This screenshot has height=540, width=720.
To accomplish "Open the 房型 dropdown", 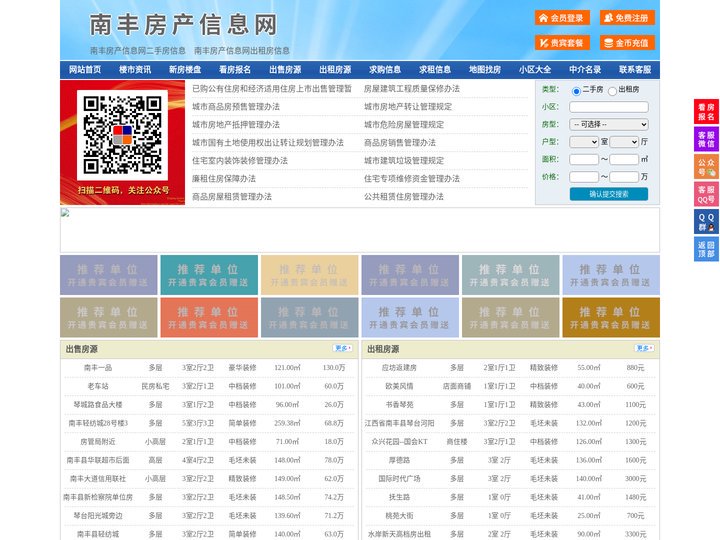I will pyautogui.click(x=609, y=124).
